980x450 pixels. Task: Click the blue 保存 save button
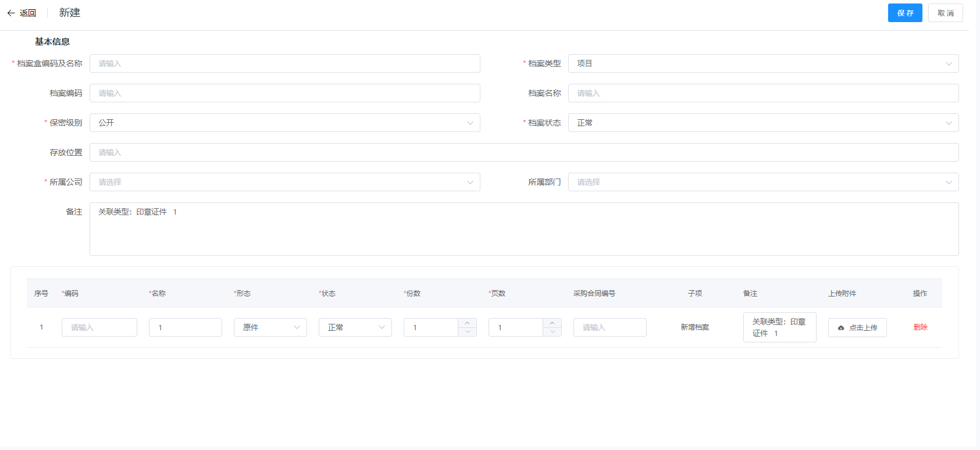click(904, 13)
